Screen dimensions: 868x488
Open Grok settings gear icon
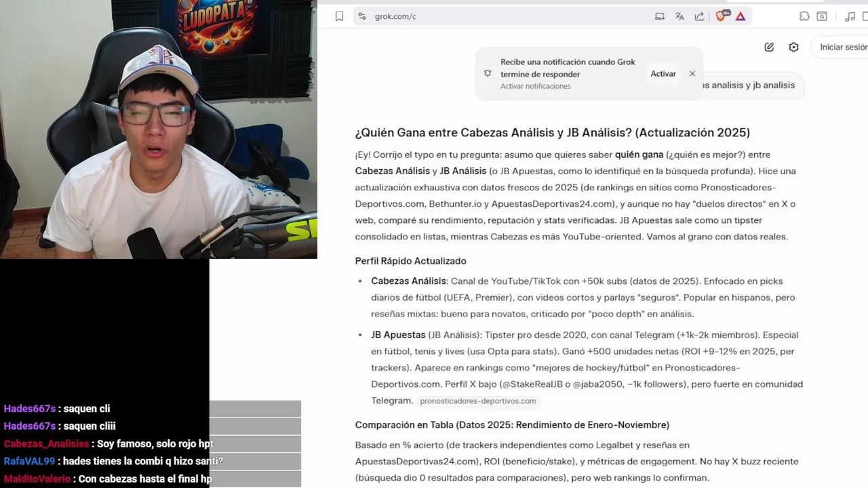[794, 47]
